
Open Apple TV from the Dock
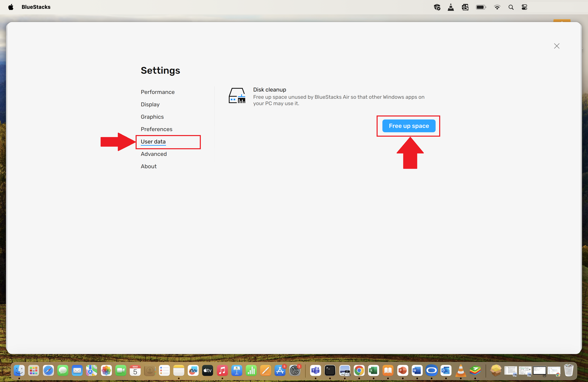(208, 370)
